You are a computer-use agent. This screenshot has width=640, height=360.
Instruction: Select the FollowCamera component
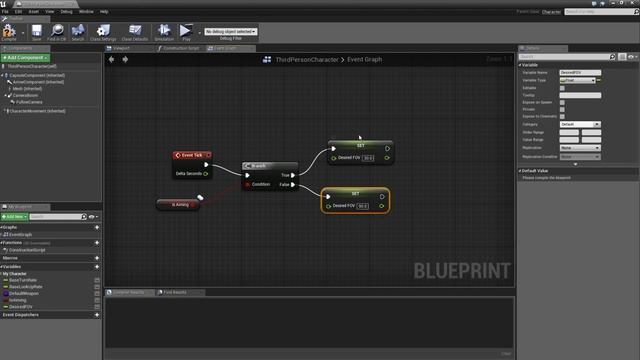[29, 102]
